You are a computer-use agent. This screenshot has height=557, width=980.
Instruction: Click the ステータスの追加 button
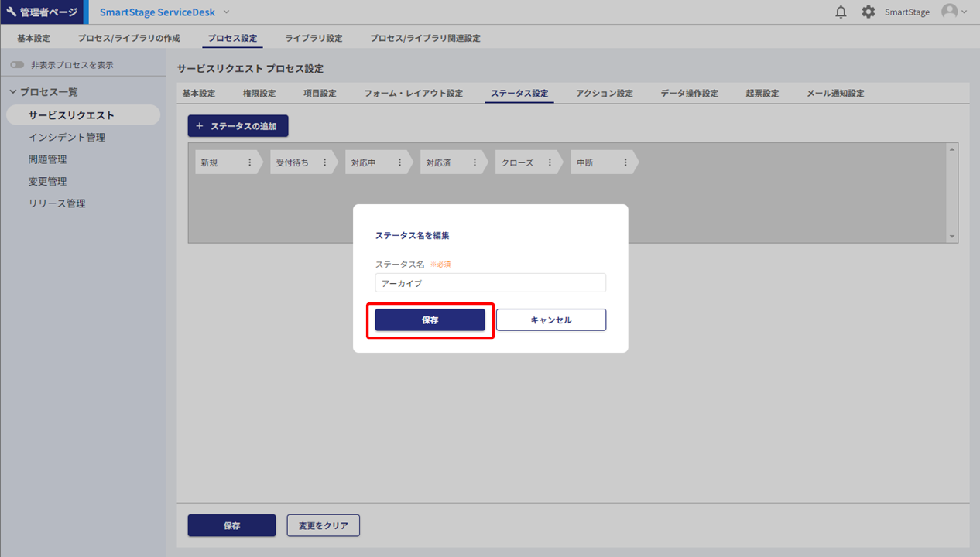(x=238, y=126)
